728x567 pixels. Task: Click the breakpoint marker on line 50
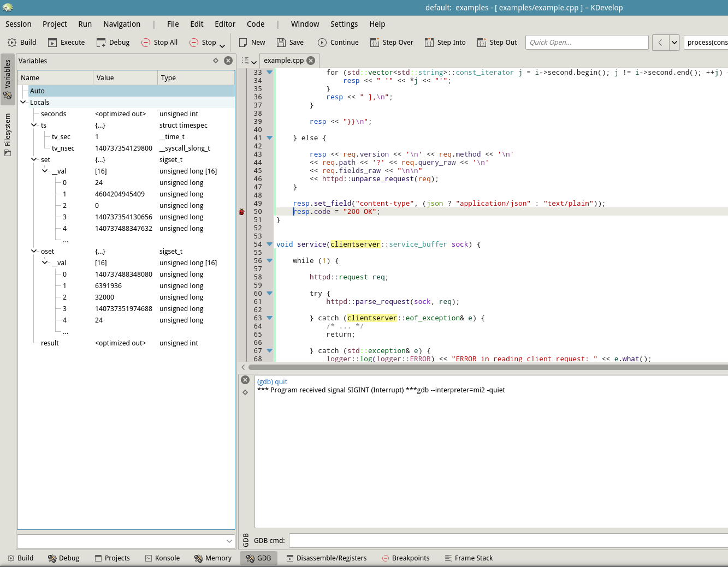pyautogui.click(x=241, y=212)
